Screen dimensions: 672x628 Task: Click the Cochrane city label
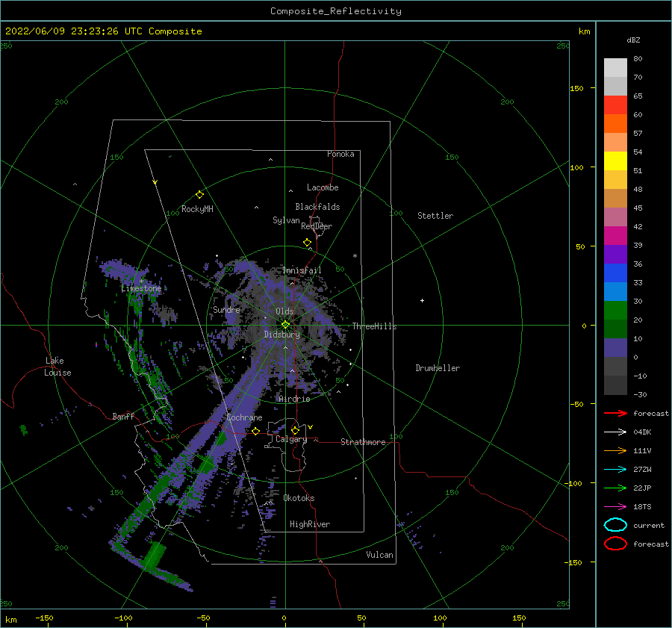(244, 417)
